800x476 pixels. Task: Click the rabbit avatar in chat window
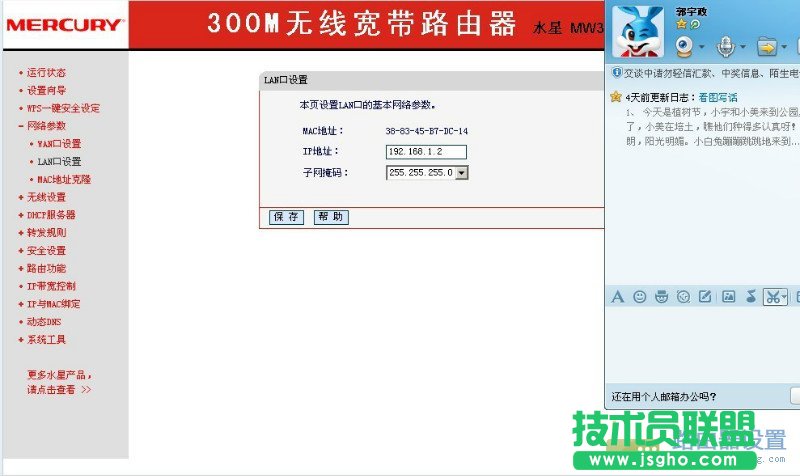tap(638, 31)
